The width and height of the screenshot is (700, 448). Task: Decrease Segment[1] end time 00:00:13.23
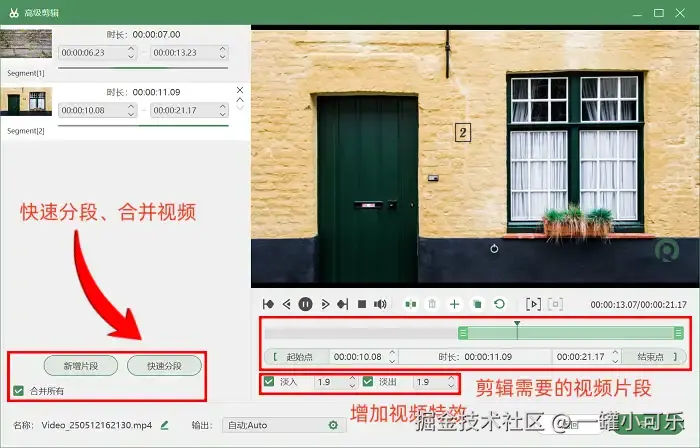pos(223,57)
